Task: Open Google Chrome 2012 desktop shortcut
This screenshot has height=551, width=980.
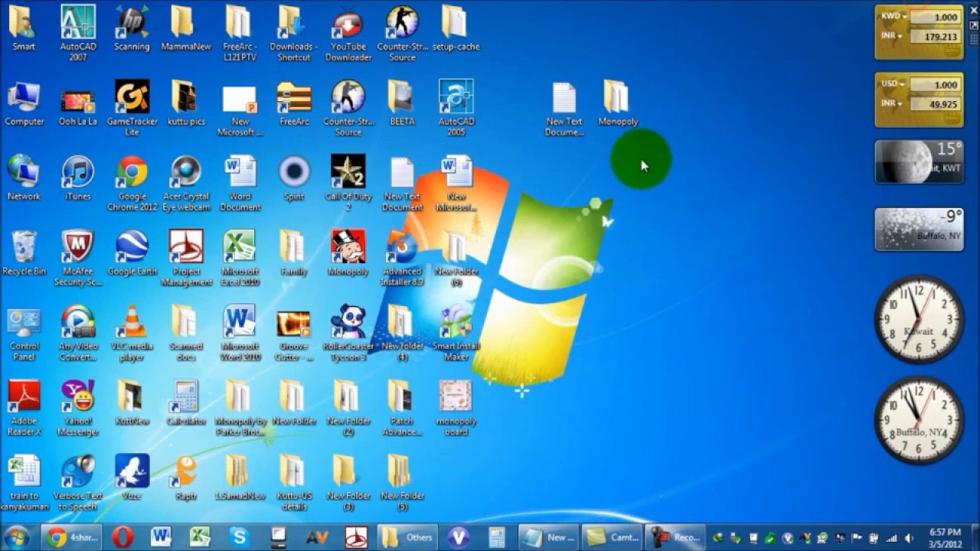Action: pyautogui.click(x=132, y=184)
